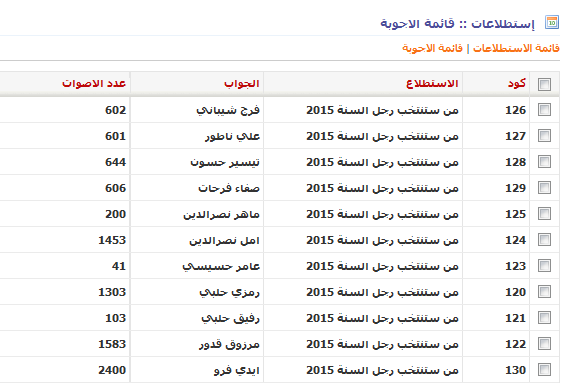This screenshot has width=568, height=389.
Task: Open the orange قائمة الاجوبة link
Action: (432, 48)
